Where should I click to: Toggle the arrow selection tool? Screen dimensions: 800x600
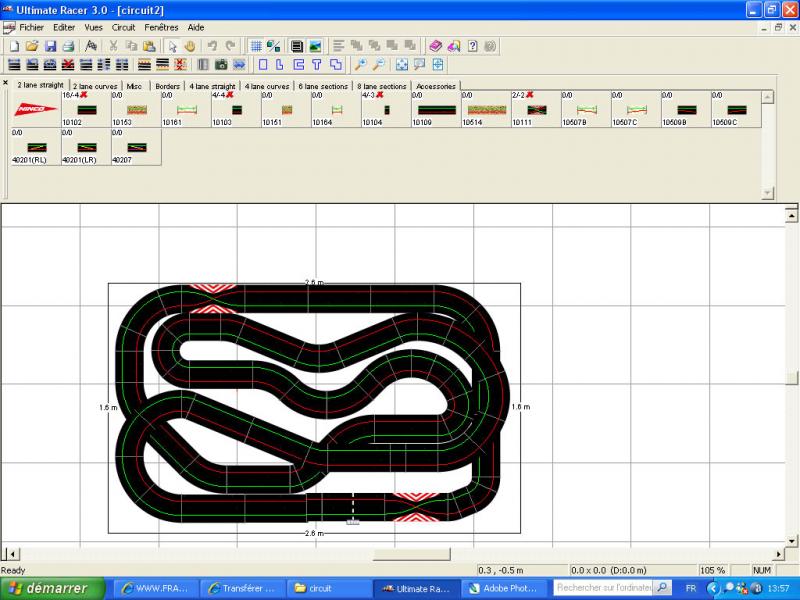click(172, 46)
